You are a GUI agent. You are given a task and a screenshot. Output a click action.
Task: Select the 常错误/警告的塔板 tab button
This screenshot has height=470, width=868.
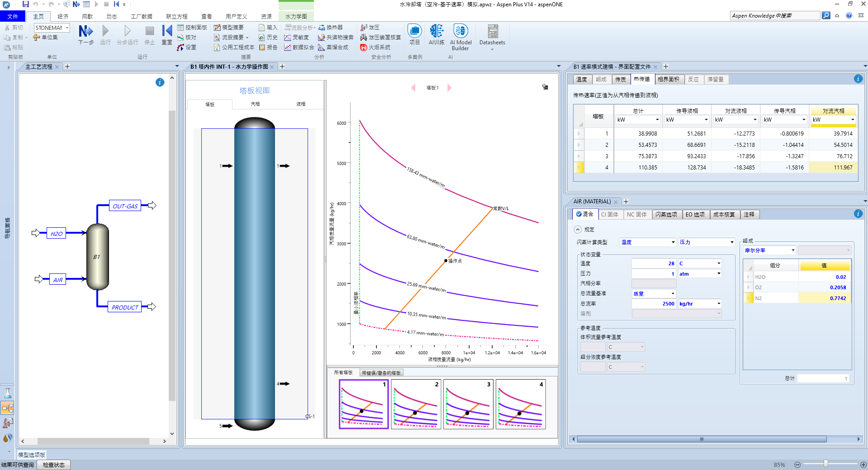[x=381, y=373]
